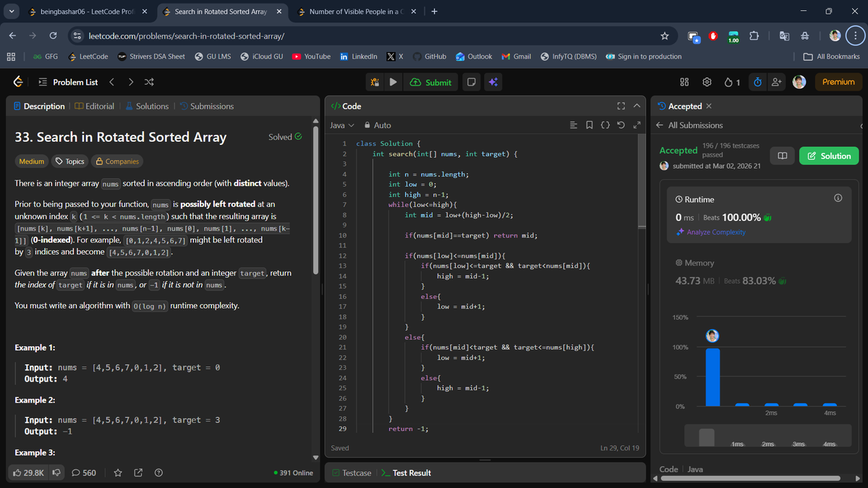Dislike the problem thumbs-down
Viewport: 868px width, 488px height.
(56, 473)
